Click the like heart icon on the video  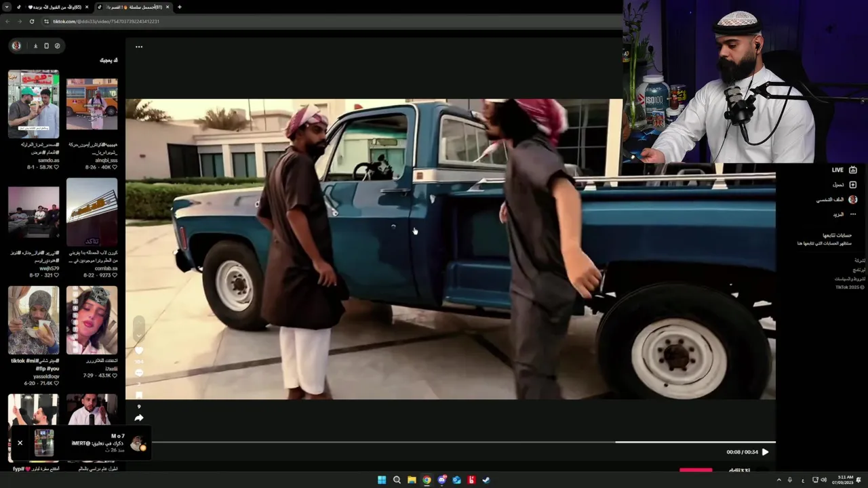pyautogui.click(x=139, y=350)
